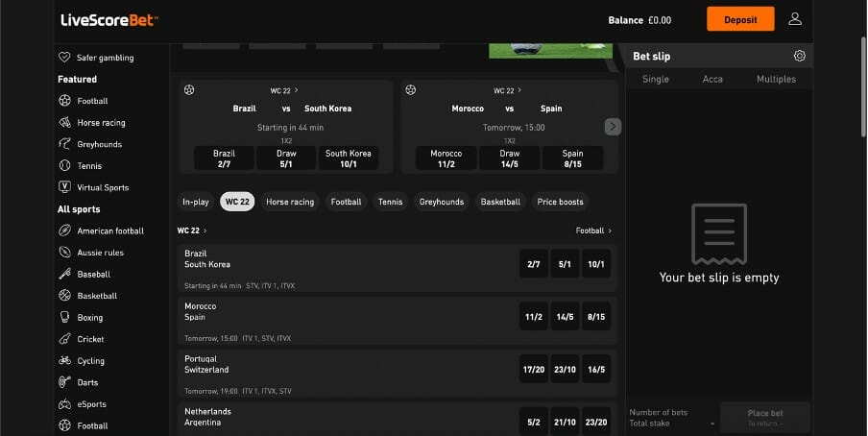The width and height of the screenshot is (868, 436).
Task: Click the Featured Football ball icon
Action: (64, 101)
